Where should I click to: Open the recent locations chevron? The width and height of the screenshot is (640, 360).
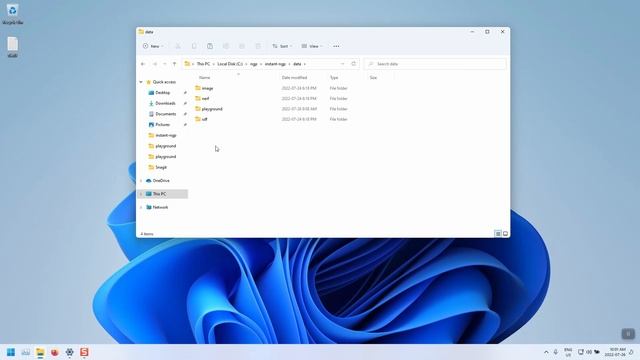click(164, 64)
